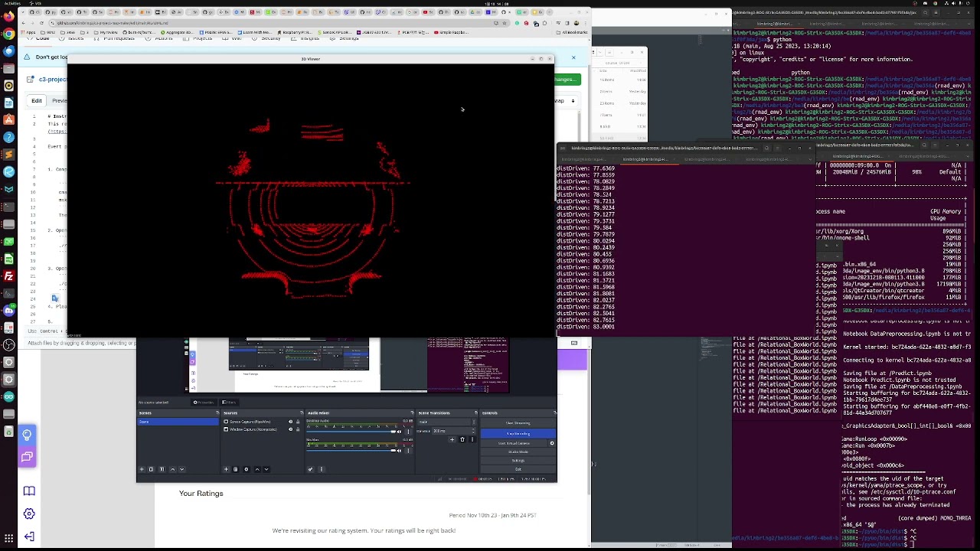Adjust Mic/Aux volume slider

coord(351,450)
